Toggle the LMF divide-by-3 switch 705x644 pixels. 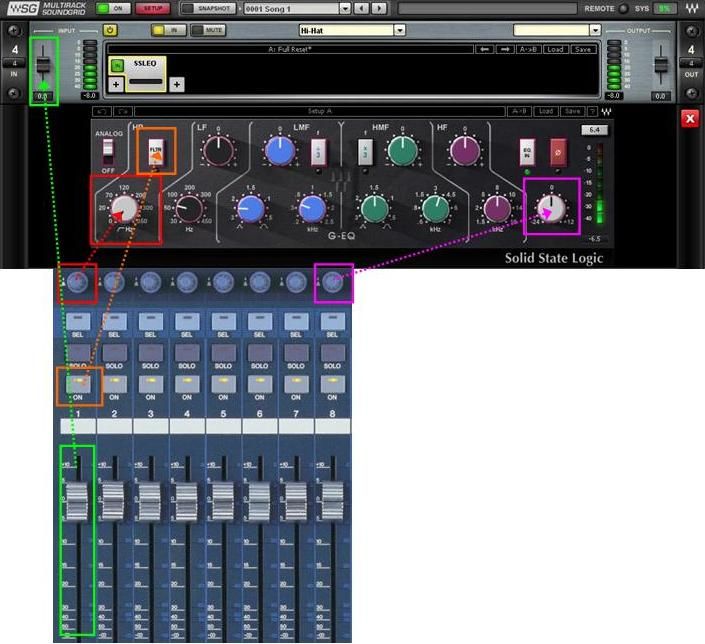[318, 152]
